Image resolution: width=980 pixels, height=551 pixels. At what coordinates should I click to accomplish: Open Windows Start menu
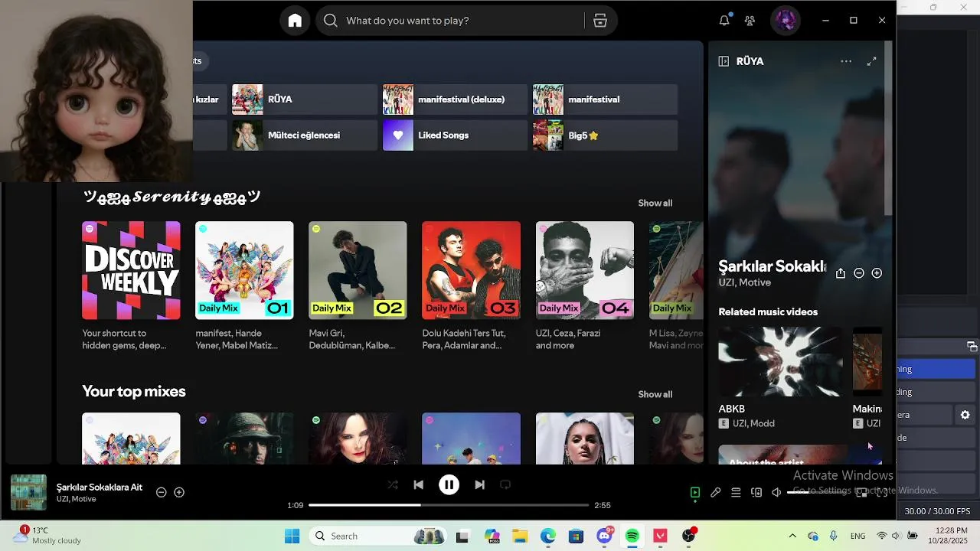292,536
